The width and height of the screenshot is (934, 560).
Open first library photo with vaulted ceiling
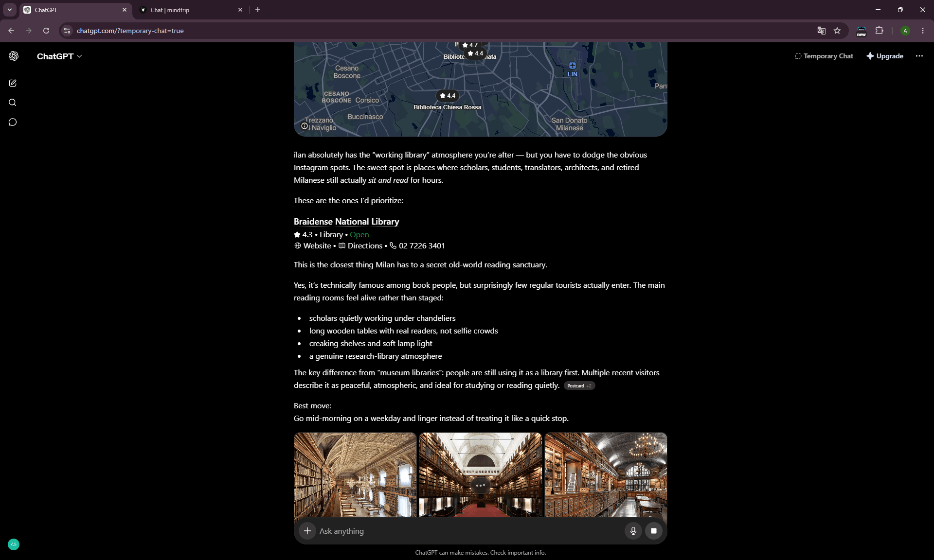coord(355,475)
